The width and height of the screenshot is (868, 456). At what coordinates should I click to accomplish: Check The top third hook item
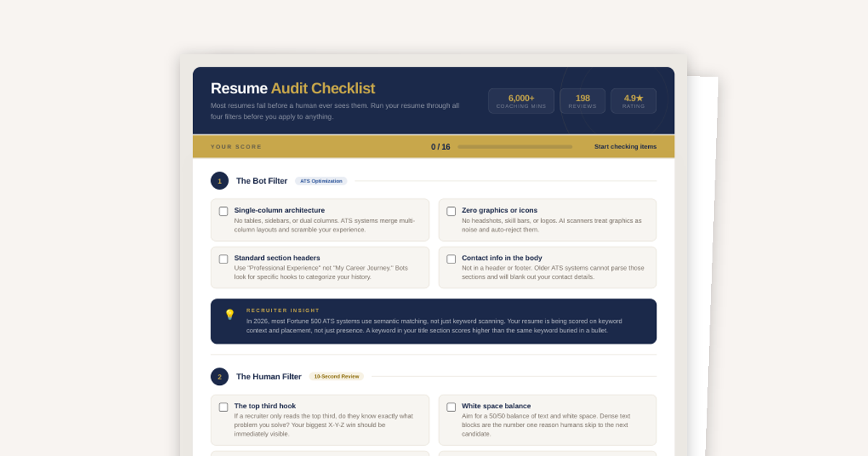click(224, 408)
